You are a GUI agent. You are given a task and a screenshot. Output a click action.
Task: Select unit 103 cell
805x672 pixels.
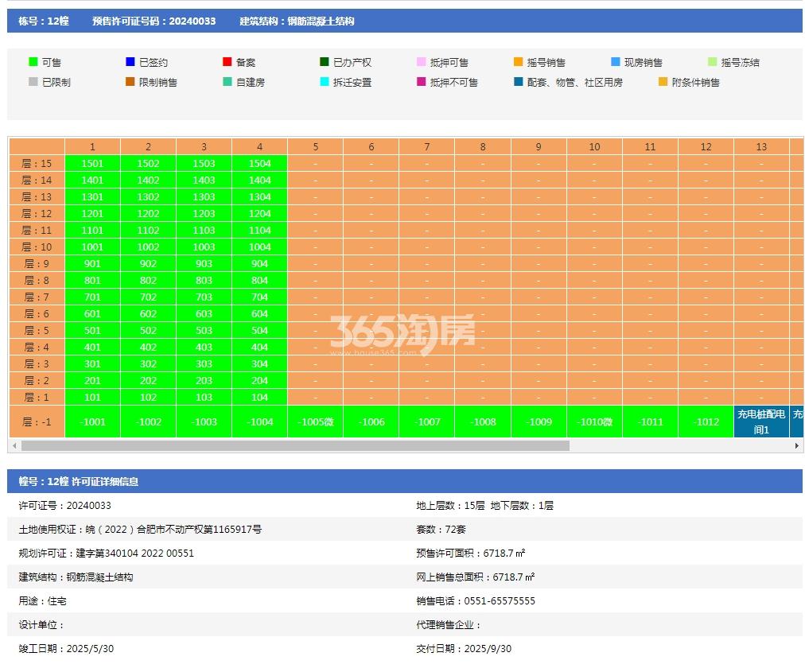click(204, 397)
